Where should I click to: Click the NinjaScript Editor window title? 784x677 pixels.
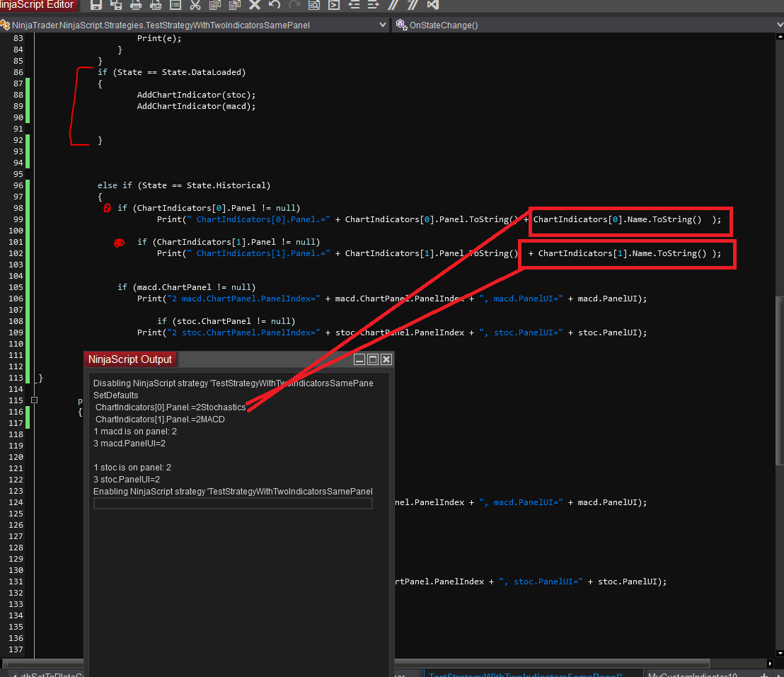[x=37, y=5]
